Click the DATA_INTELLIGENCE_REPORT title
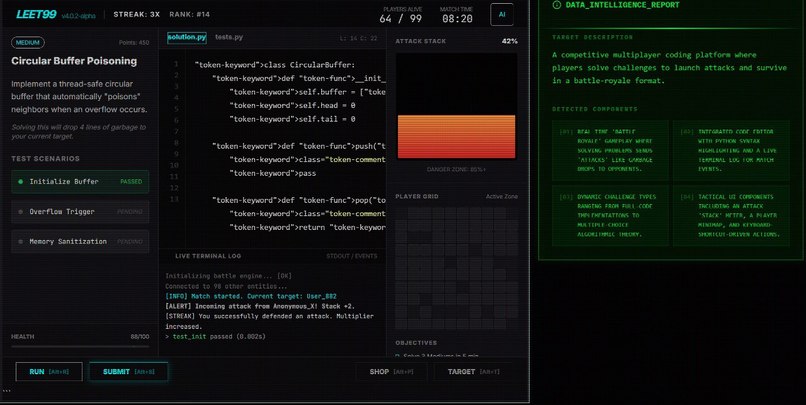806x405 pixels. click(x=622, y=5)
